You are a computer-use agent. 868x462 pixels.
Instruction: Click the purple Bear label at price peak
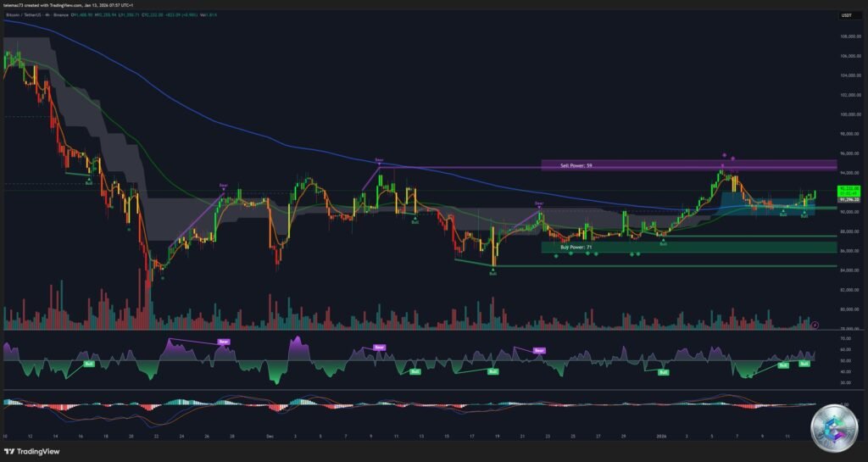[379, 159]
